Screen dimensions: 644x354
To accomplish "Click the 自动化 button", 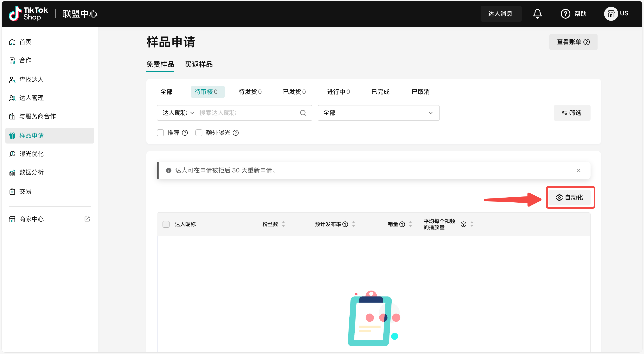I will click(570, 198).
